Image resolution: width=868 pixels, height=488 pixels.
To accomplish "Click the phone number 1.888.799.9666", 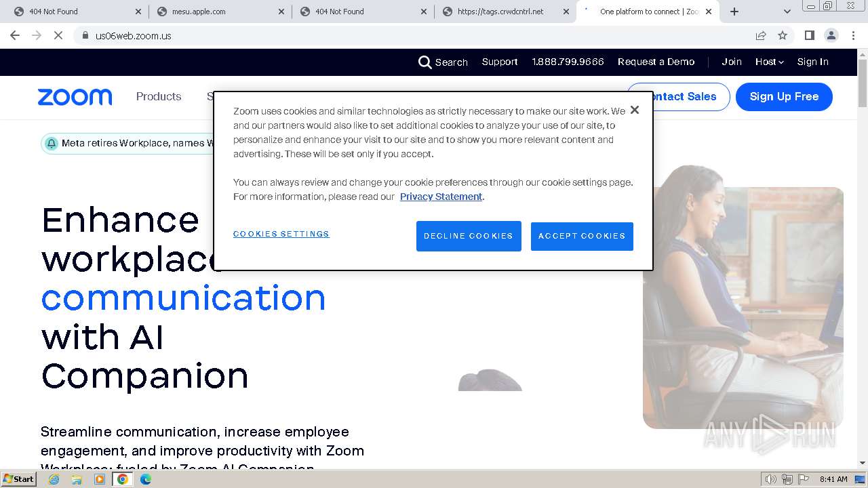I will [568, 62].
